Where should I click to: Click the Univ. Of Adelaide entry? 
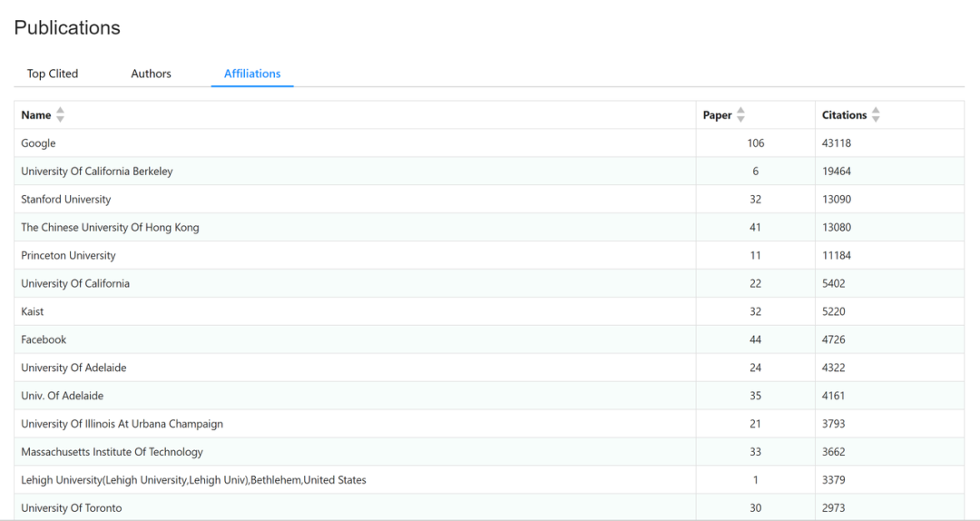click(x=63, y=395)
